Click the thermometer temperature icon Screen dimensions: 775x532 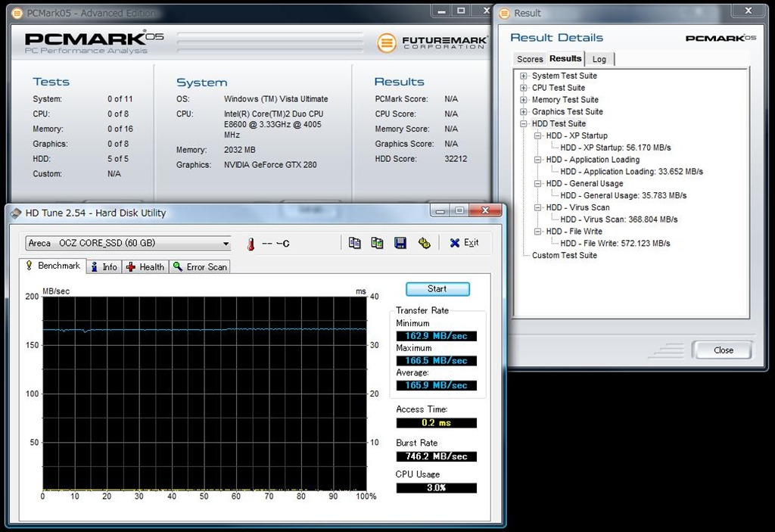click(x=251, y=244)
